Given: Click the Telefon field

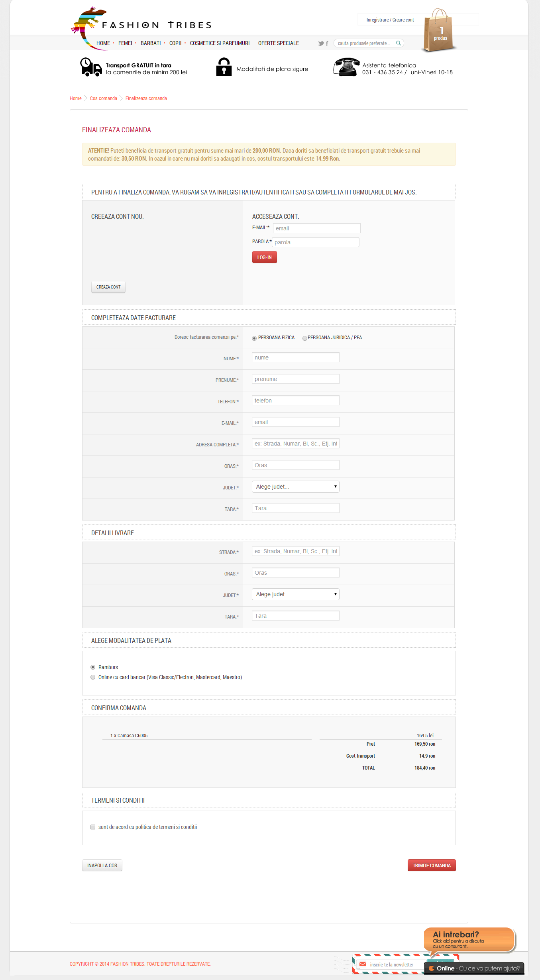Looking at the screenshot, I should pyautogui.click(x=296, y=401).
